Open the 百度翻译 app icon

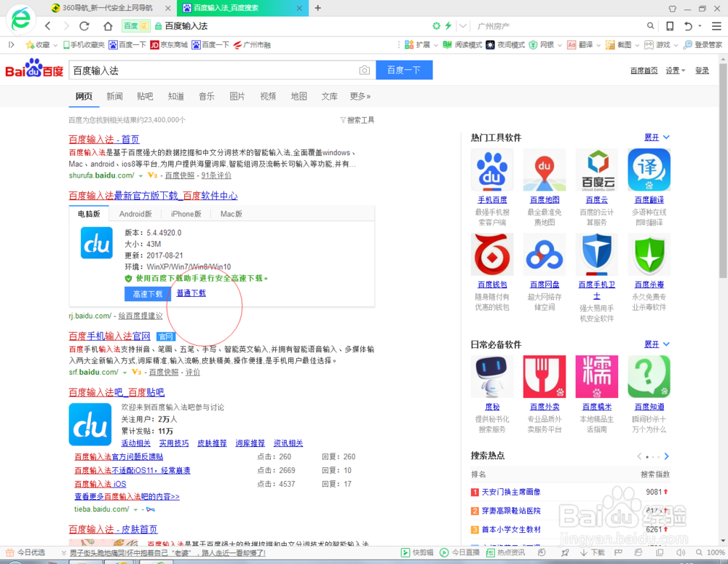tap(649, 170)
